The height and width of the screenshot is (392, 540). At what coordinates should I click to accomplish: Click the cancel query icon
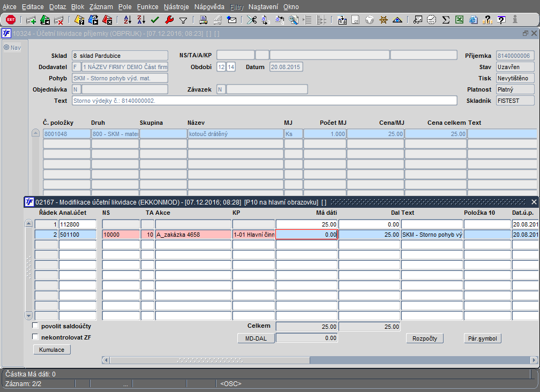pyautogui.click(x=107, y=20)
